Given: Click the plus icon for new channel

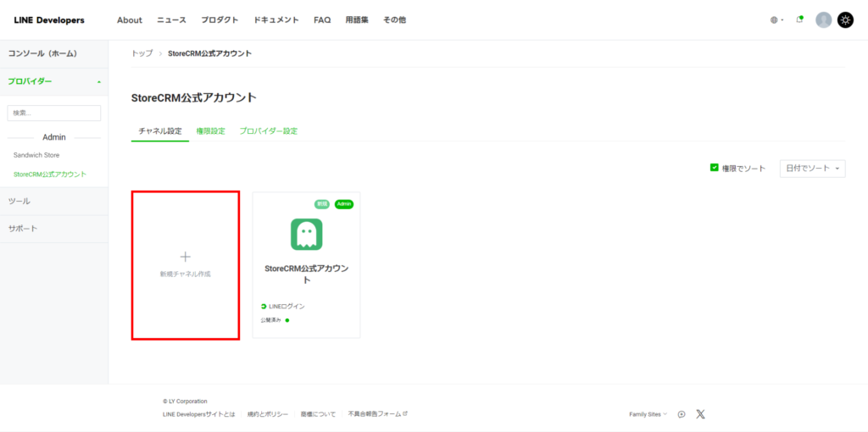Looking at the screenshot, I should pyautogui.click(x=186, y=257).
